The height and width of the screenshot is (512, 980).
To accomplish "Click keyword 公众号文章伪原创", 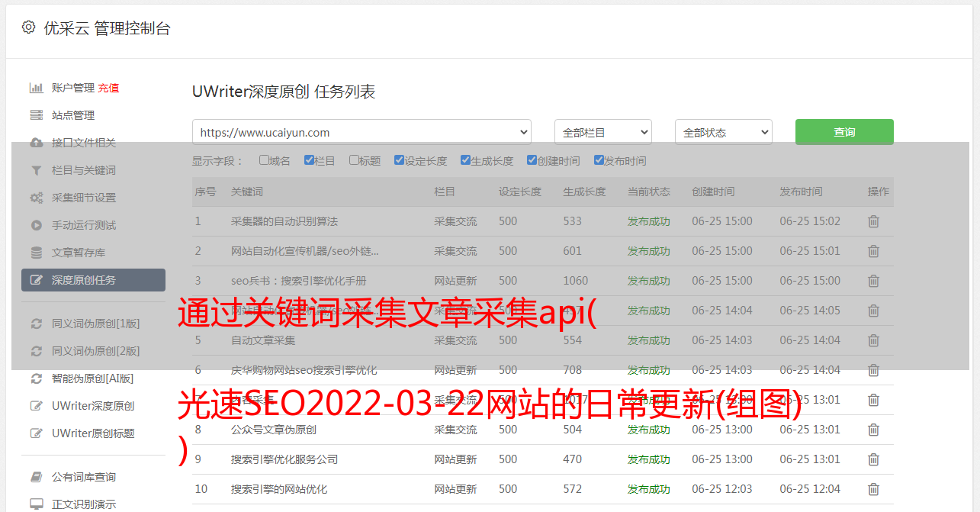I will (274, 430).
